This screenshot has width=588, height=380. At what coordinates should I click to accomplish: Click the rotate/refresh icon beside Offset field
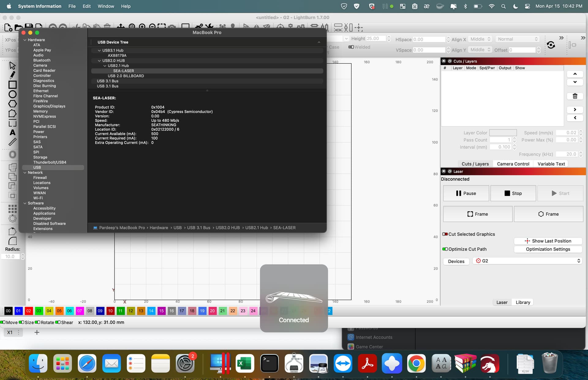point(551,45)
